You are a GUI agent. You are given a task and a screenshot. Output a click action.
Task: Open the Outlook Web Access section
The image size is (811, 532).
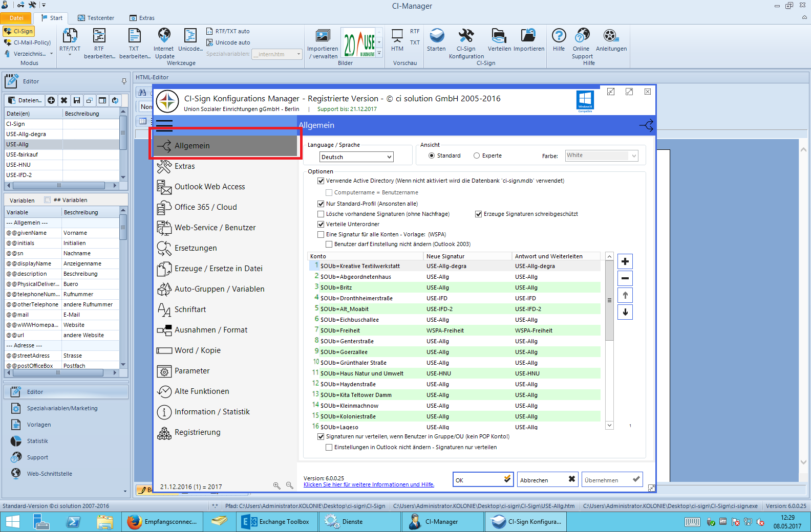(209, 187)
